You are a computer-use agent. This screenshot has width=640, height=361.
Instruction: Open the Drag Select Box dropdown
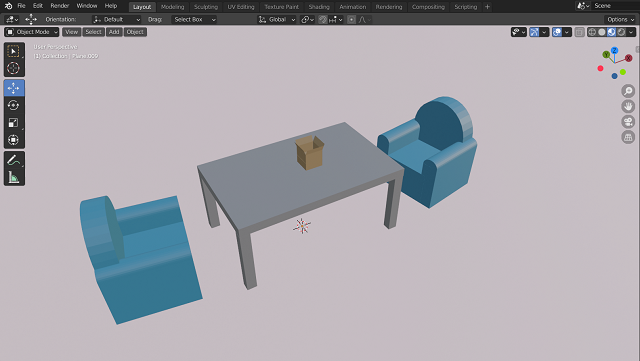click(193, 19)
